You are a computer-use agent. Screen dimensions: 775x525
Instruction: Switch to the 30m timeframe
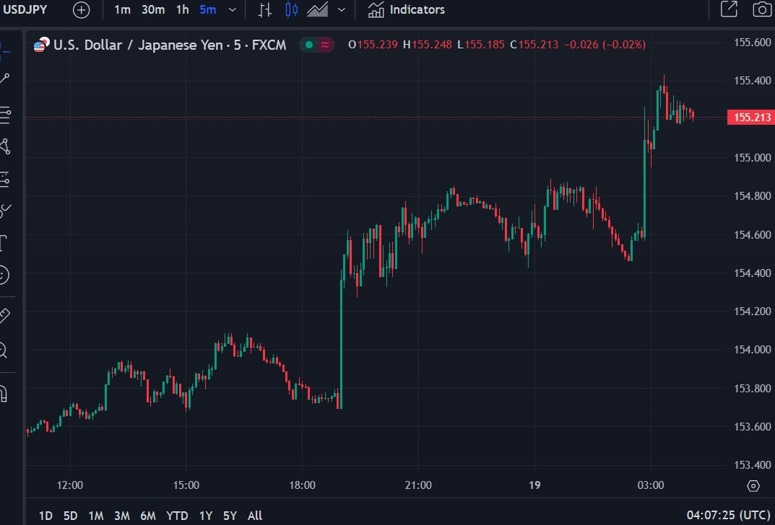[x=153, y=10]
